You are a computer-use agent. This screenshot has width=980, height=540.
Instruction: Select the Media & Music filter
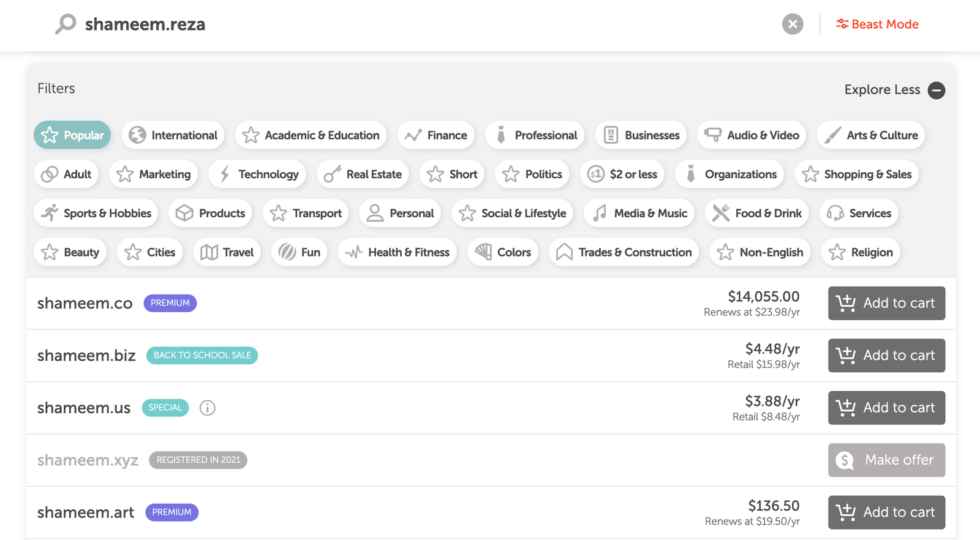click(x=639, y=213)
